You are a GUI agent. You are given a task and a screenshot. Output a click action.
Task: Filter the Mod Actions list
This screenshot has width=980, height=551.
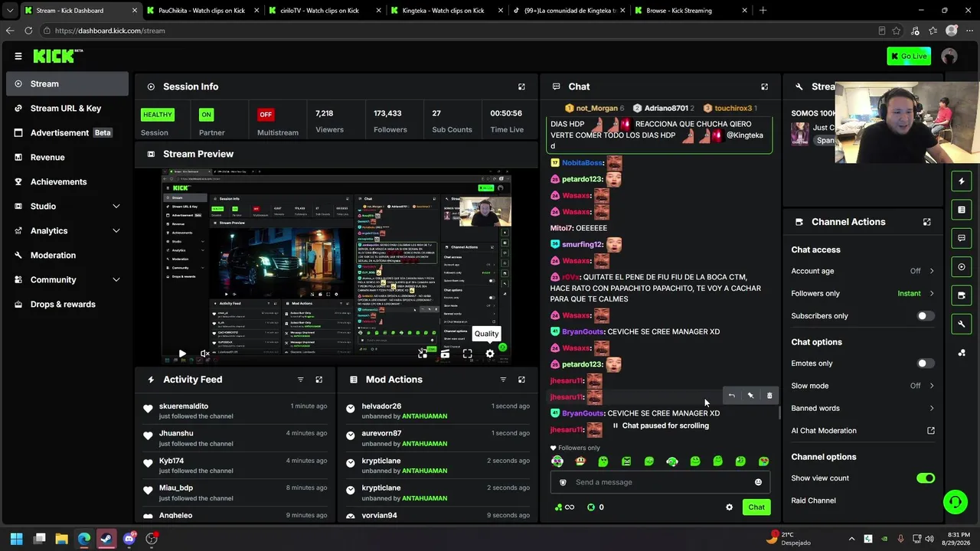click(x=503, y=380)
